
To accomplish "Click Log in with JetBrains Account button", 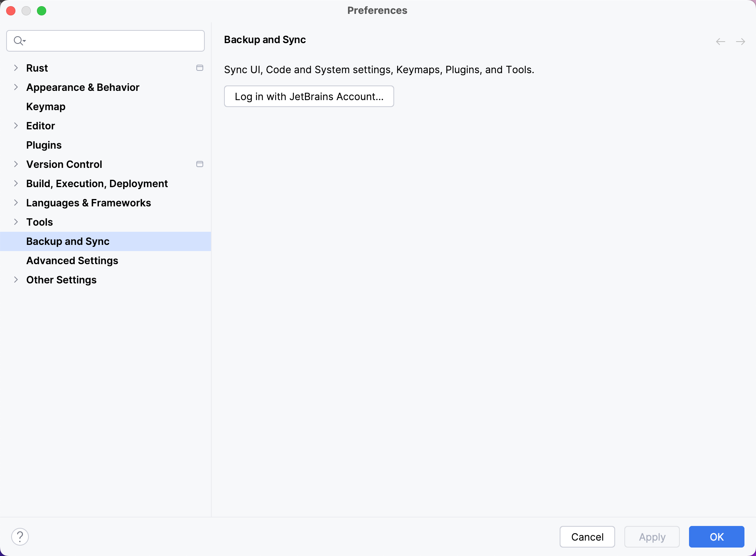I will (x=309, y=96).
